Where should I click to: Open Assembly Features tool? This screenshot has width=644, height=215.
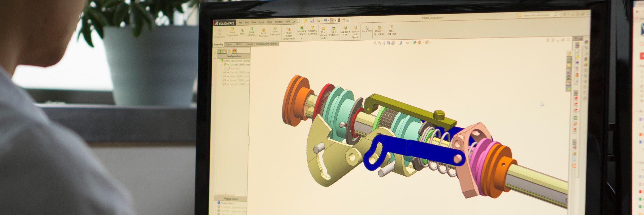301,31
